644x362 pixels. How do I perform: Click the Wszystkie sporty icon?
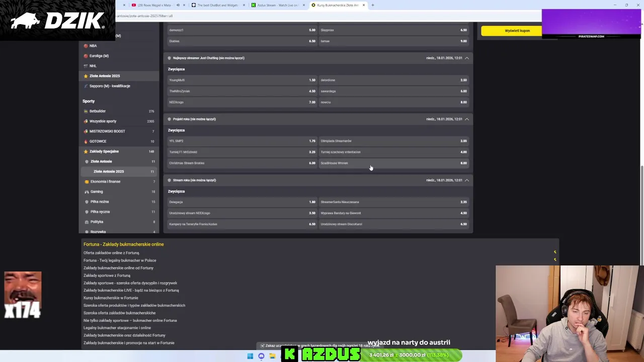click(87, 121)
